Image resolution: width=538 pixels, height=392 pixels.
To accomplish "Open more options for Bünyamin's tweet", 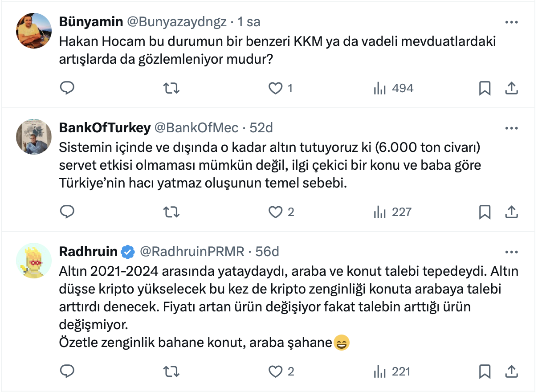I will (x=511, y=22).
